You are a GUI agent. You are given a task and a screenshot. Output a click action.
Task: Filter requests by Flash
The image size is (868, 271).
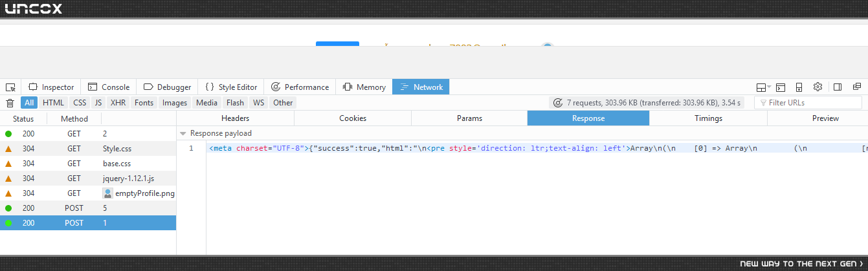(236, 103)
